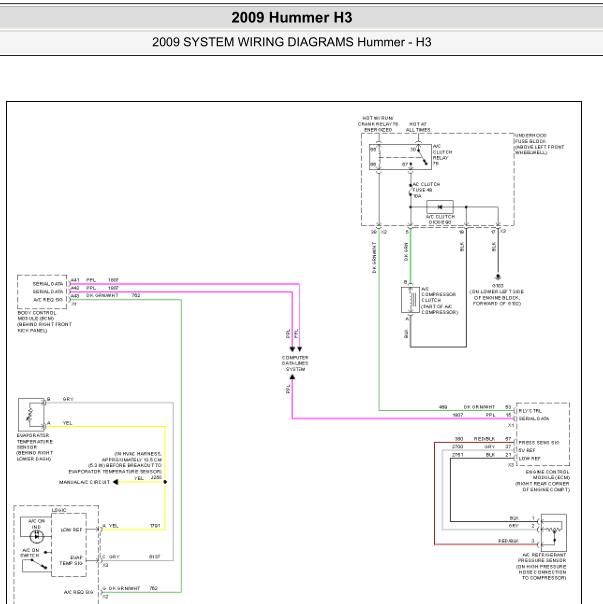Click the 'UNDERHOOD FUSE BLOCK' location label
Screen dimensions: 603x604
539,144
